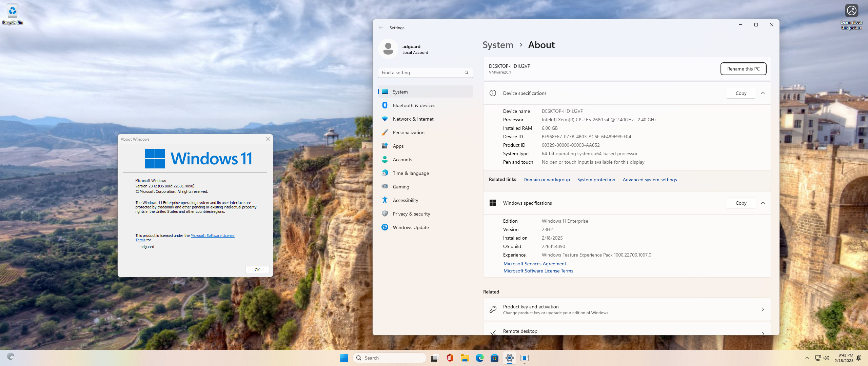Image resolution: width=868 pixels, height=366 pixels.
Task: Open the System protection link
Action: click(596, 180)
